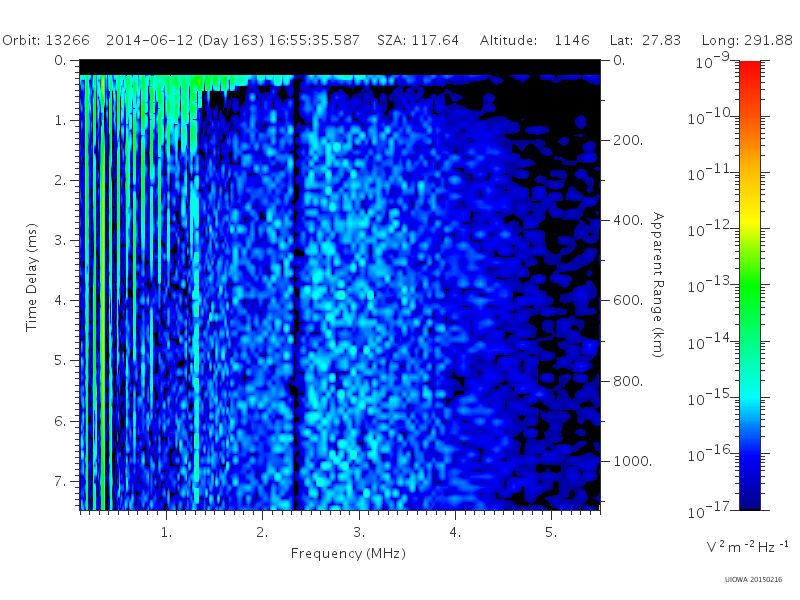
Task: Click the colorbar label 10^-14
Action: pos(711,342)
